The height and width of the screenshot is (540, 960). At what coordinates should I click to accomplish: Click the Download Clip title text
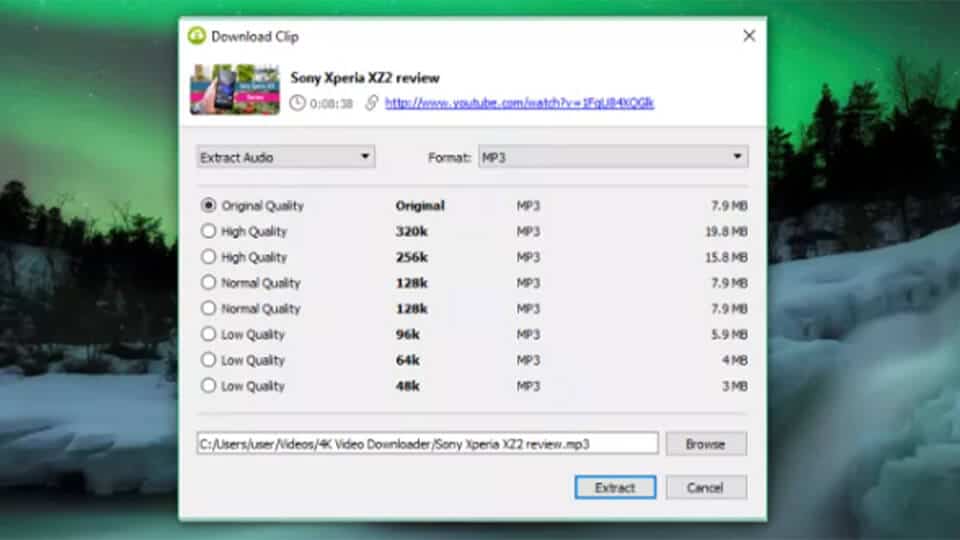[255, 37]
